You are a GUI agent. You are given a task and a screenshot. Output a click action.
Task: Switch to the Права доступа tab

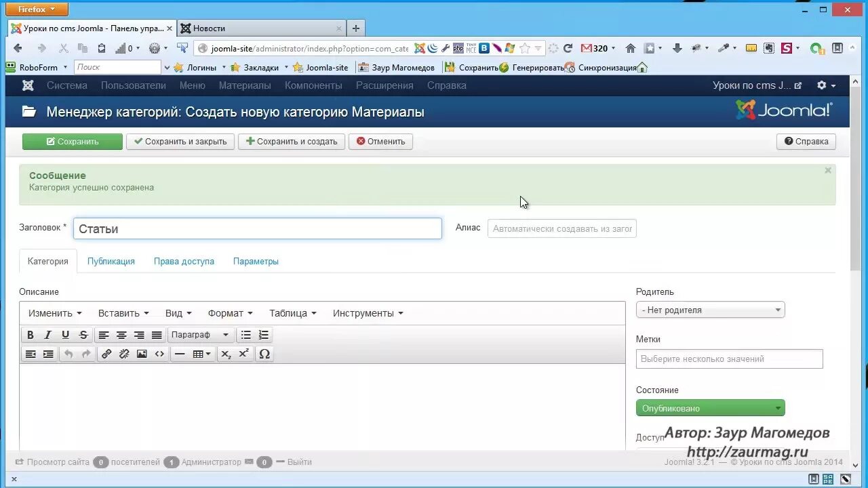(x=184, y=261)
